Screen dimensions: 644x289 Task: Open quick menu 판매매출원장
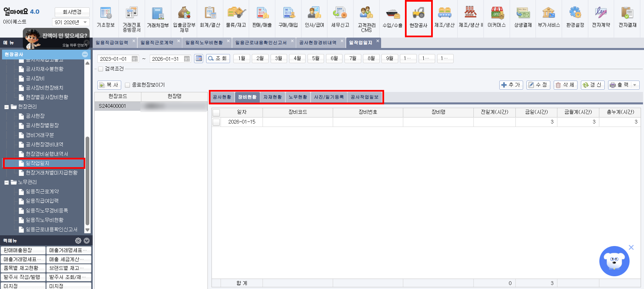(23, 250)
